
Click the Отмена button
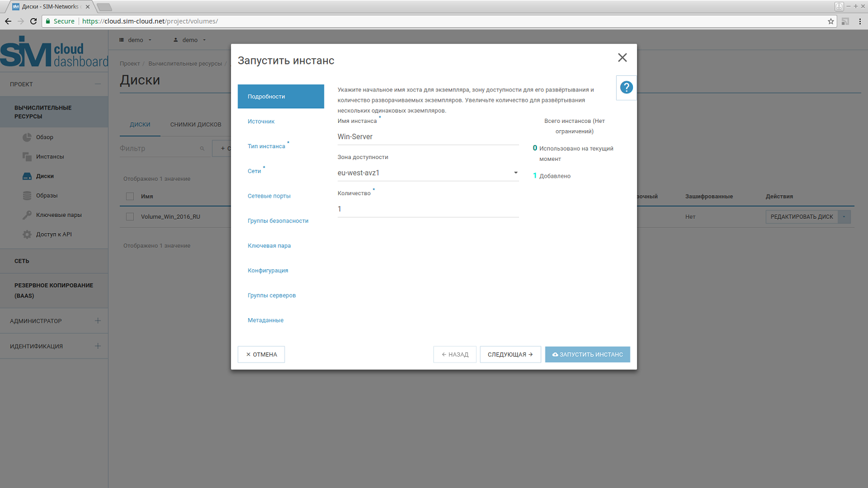pos(261,355)
